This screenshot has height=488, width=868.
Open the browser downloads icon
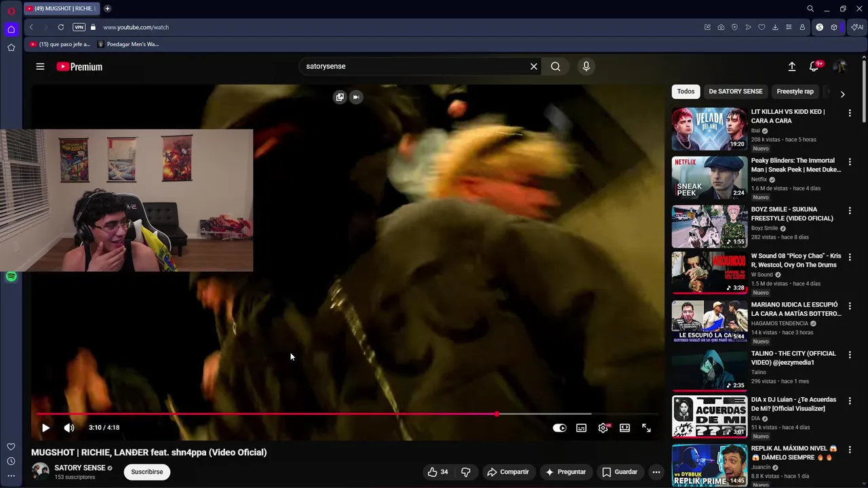point(775,27)
